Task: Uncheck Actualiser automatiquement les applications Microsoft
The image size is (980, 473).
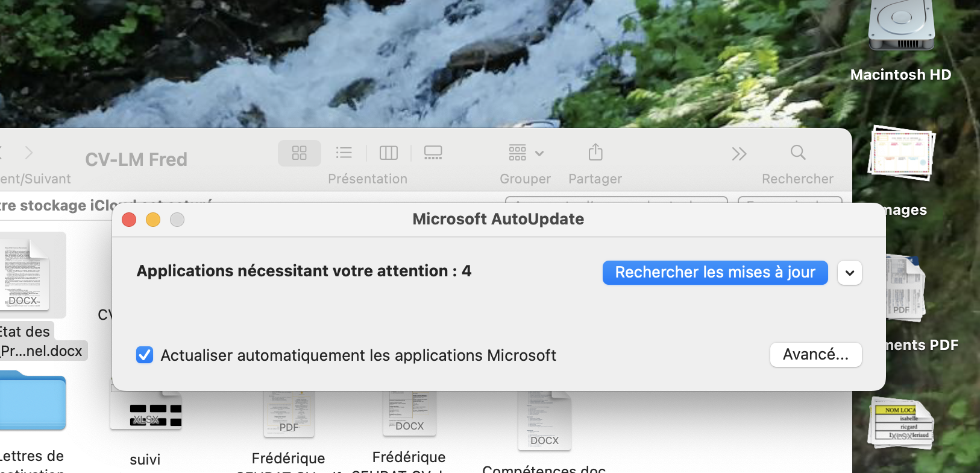Action: [145, 355]
